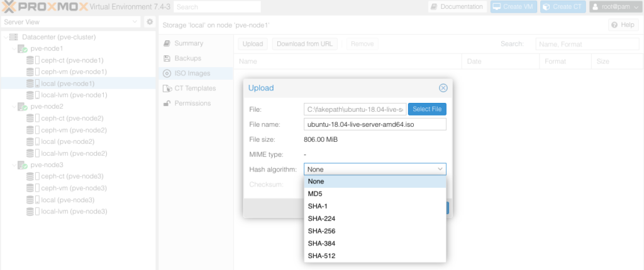Choose SHA-384 hash algorithm
This screenshot has height=270, width=644.
pos(375,244)
